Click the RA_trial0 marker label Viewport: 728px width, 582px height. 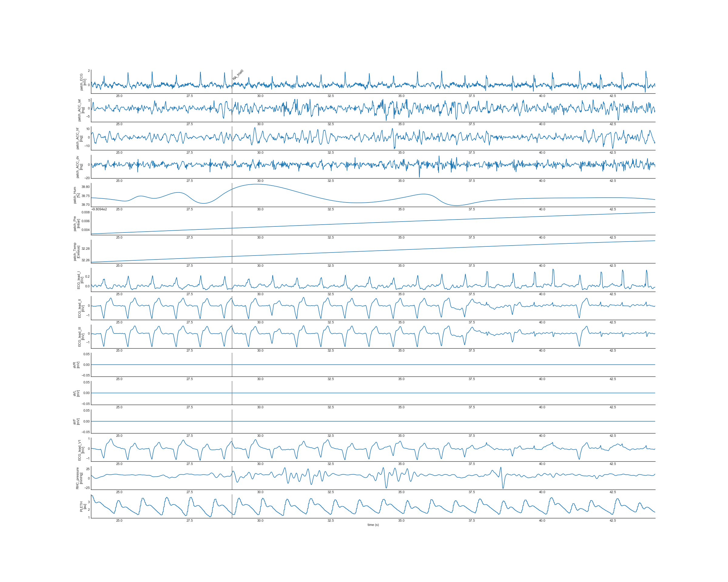(x=238, y=75)
